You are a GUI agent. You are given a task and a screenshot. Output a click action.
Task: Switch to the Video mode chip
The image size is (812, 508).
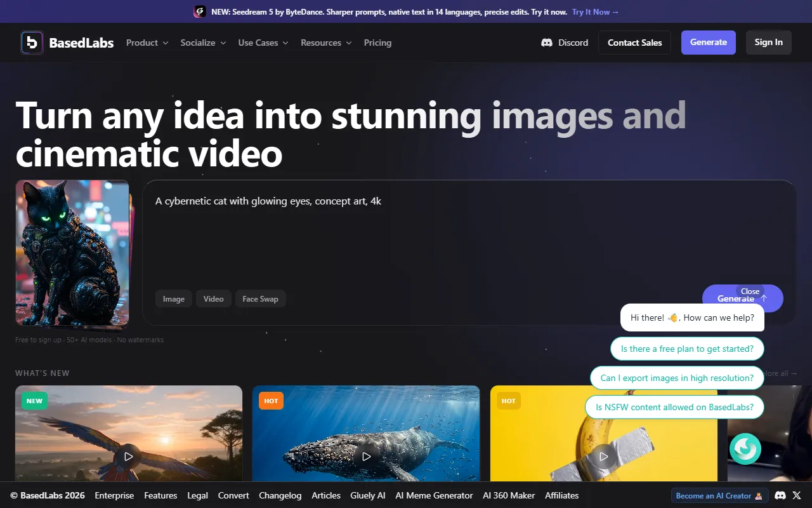click(x=213, y=299)
